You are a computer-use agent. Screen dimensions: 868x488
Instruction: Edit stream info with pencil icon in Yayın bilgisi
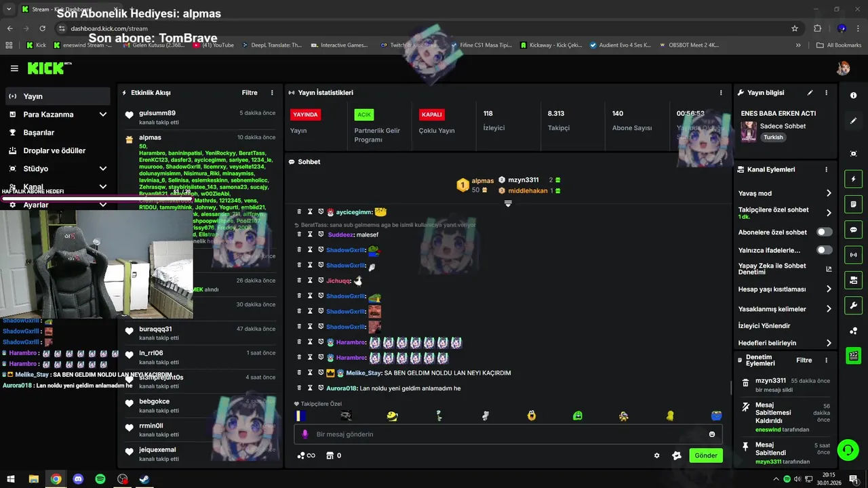point(810,93)
